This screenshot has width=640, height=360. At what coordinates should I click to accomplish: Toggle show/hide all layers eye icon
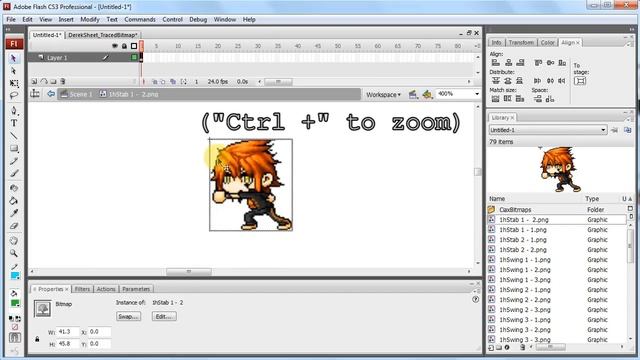(115, 46)
